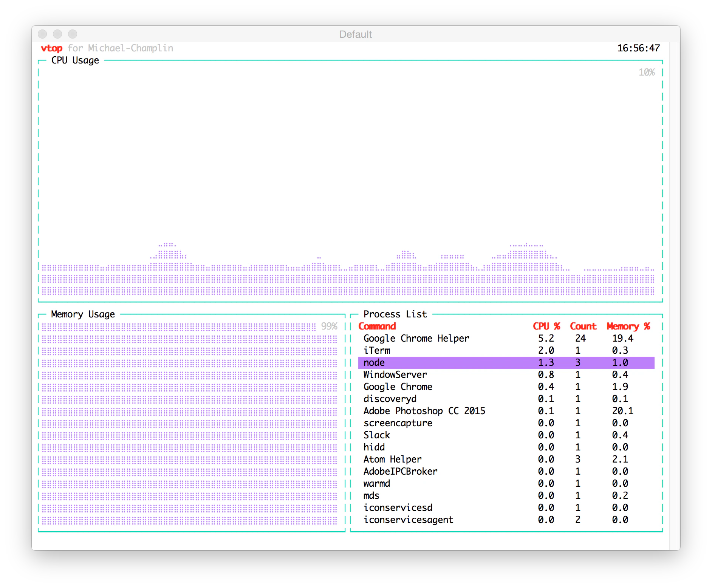Sort by the Memory % column header
Viewport: 712px width, 588px height.
click(x=628, y=326)
